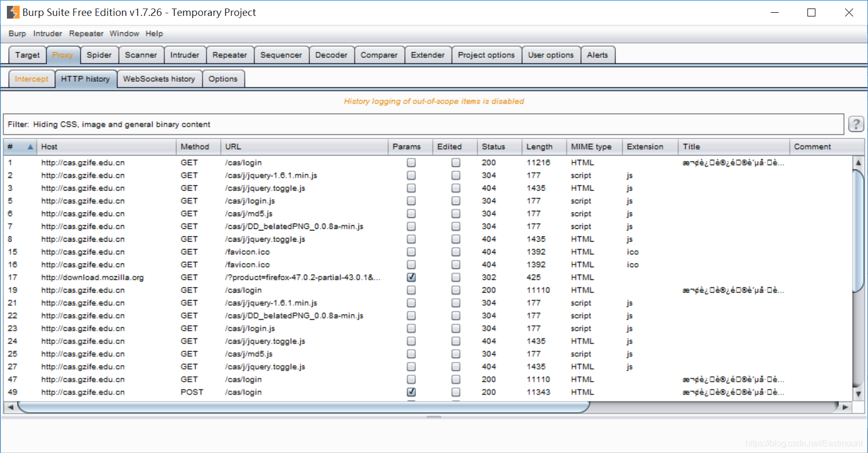Open the Burp menu

[17, 33]
